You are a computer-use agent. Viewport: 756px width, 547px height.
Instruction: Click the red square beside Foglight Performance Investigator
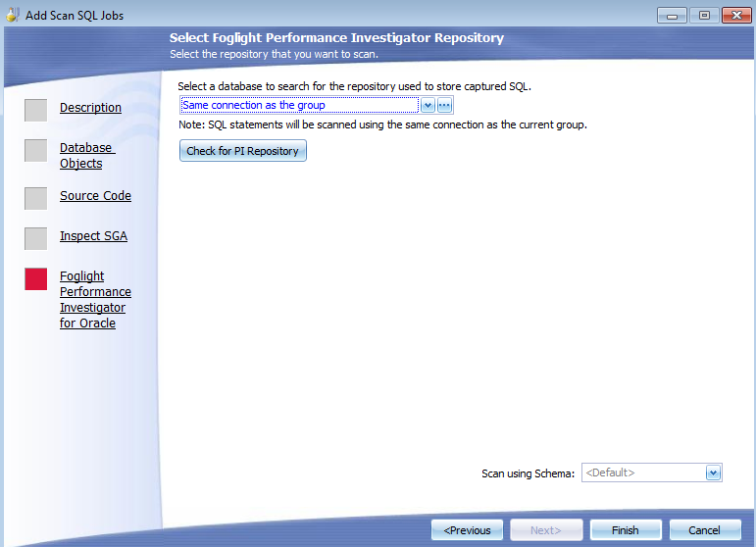(35, 279)
